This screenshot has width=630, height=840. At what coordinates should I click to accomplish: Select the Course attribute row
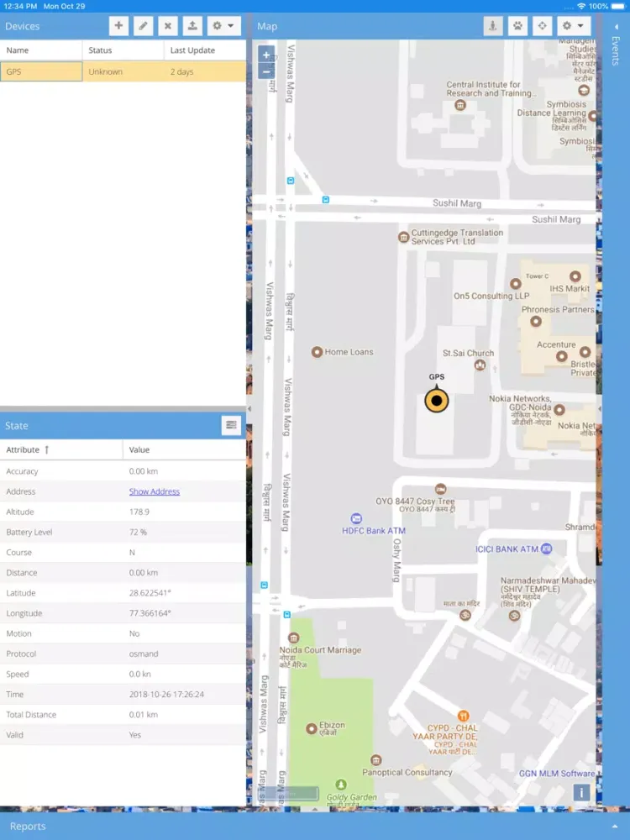(123, 553)
